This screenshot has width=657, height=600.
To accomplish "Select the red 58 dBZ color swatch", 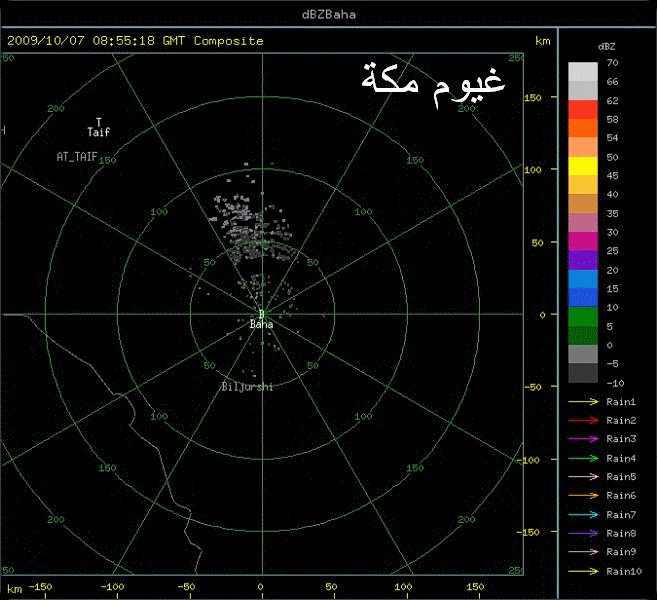I will pyautogui.click(x=583, y=109).
